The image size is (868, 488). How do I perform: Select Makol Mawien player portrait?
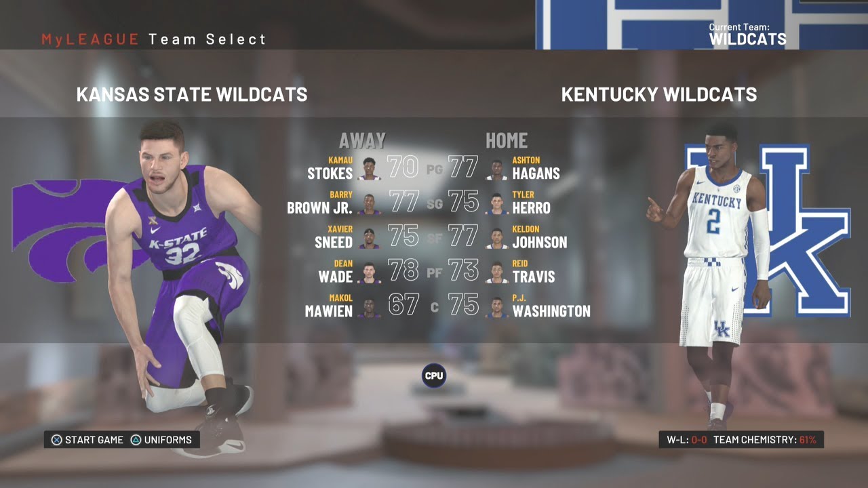click(369, 306)
